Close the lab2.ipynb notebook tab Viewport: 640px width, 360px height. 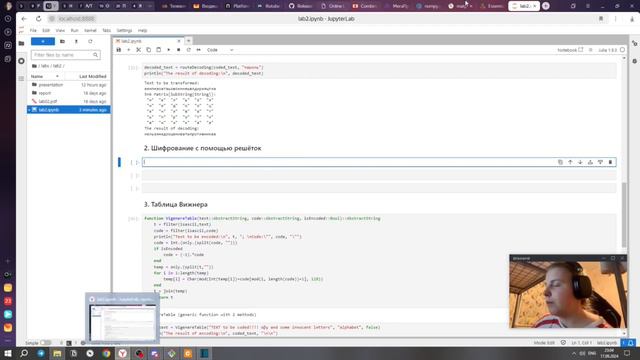pyautogui.click(x=179, y=41)
